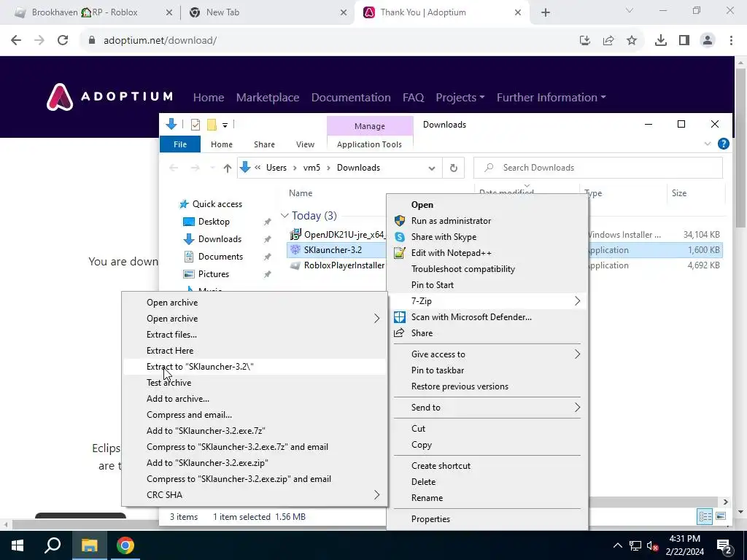The image size is (747, 560).
Task: Open Chrome profile avatar
Action: [x=708, y=41]
